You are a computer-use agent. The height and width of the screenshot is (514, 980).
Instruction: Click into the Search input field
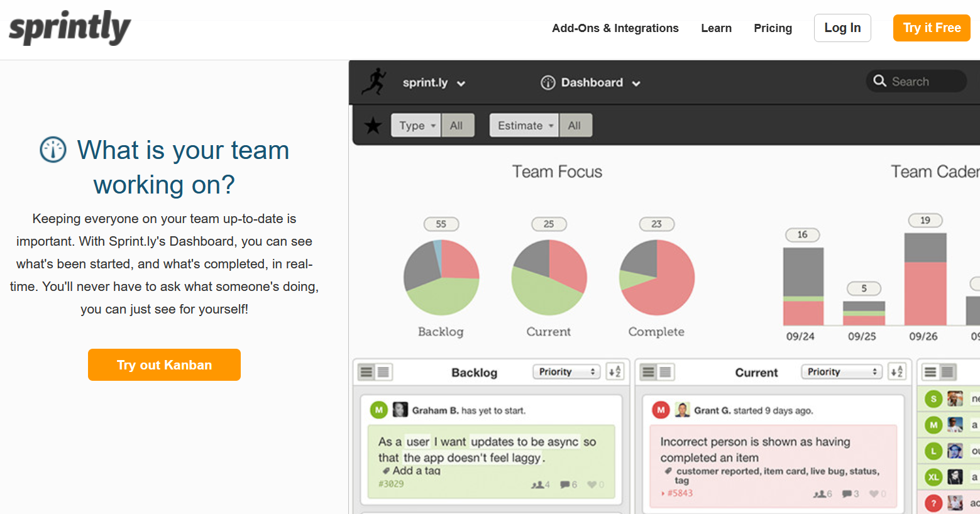925,82
